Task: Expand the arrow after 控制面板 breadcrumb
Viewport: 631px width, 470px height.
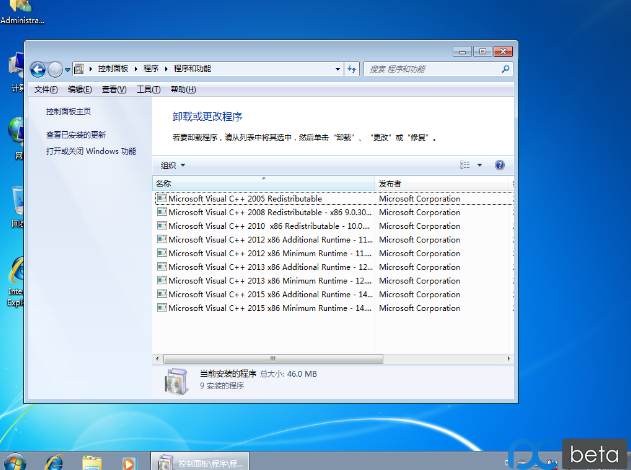Action: click(136, 69)
